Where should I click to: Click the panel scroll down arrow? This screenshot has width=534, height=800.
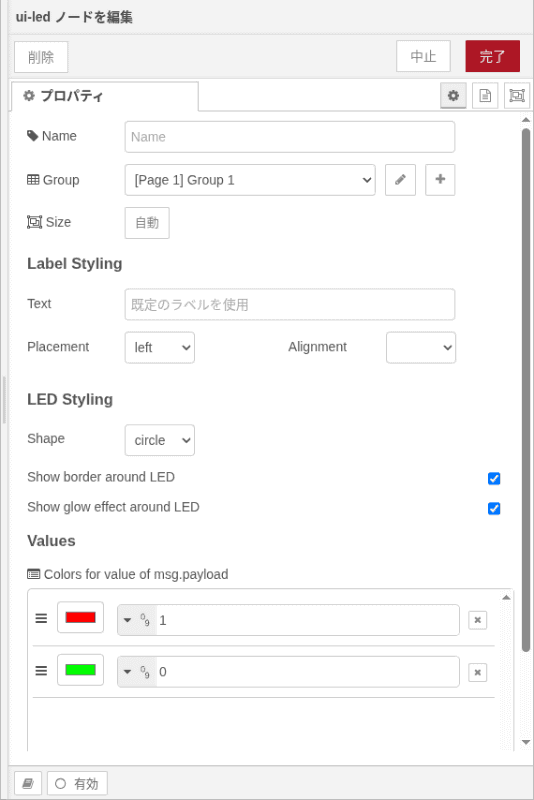point(526,742)
